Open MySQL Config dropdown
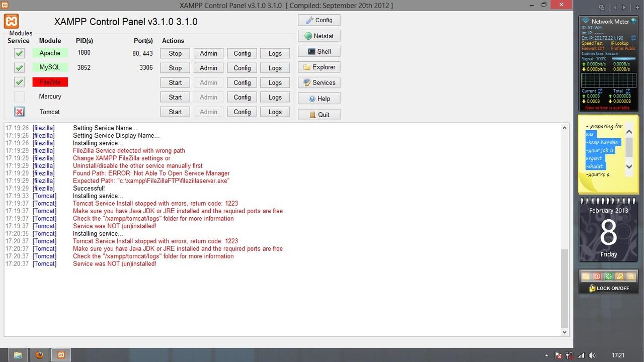 pos(242,68)
